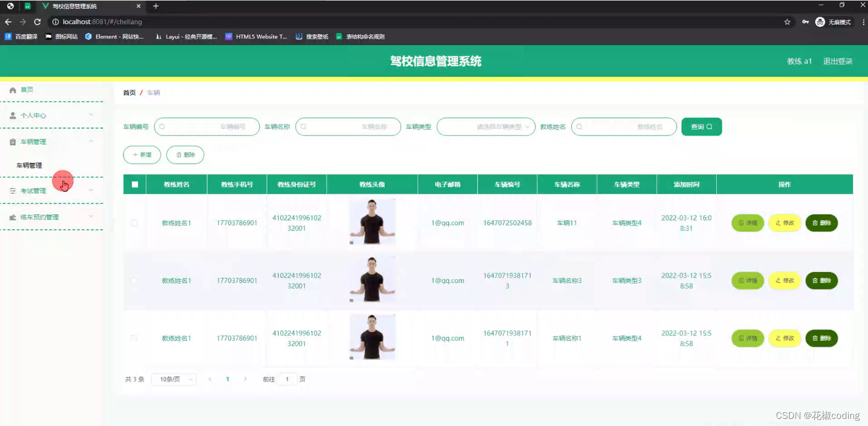Open the Layui bookmark
This screenshot has height=426, width=868.
tap(186, 37)
